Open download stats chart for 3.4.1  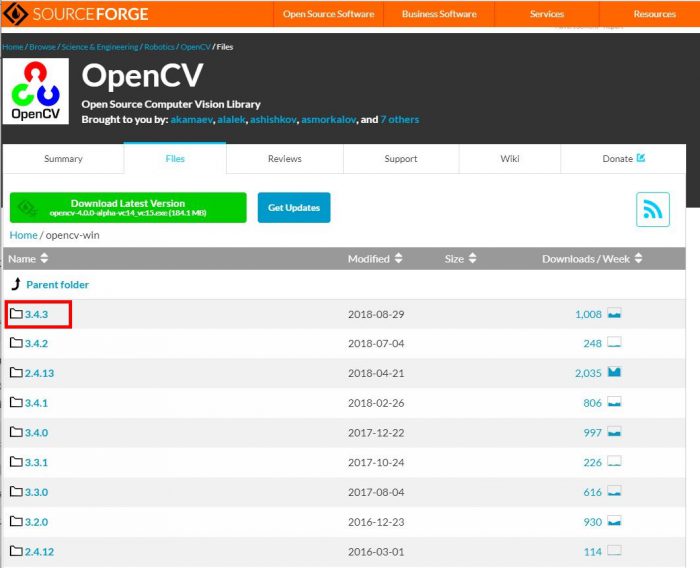[614, 402]
